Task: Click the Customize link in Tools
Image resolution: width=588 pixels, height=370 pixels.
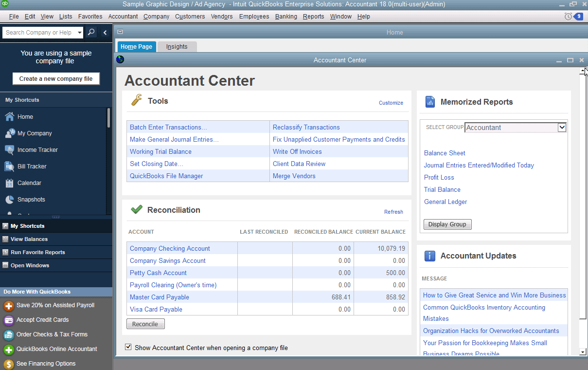Action: (391, 103)
